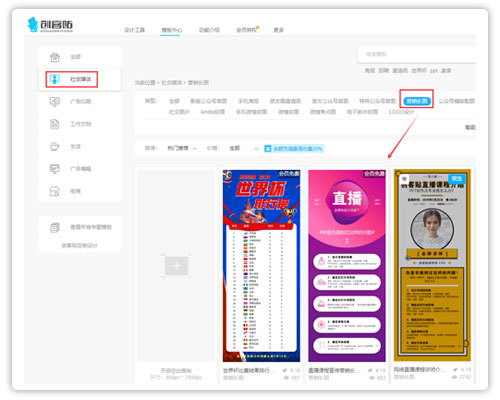Click the 创客贴 logo

(50, 24)
